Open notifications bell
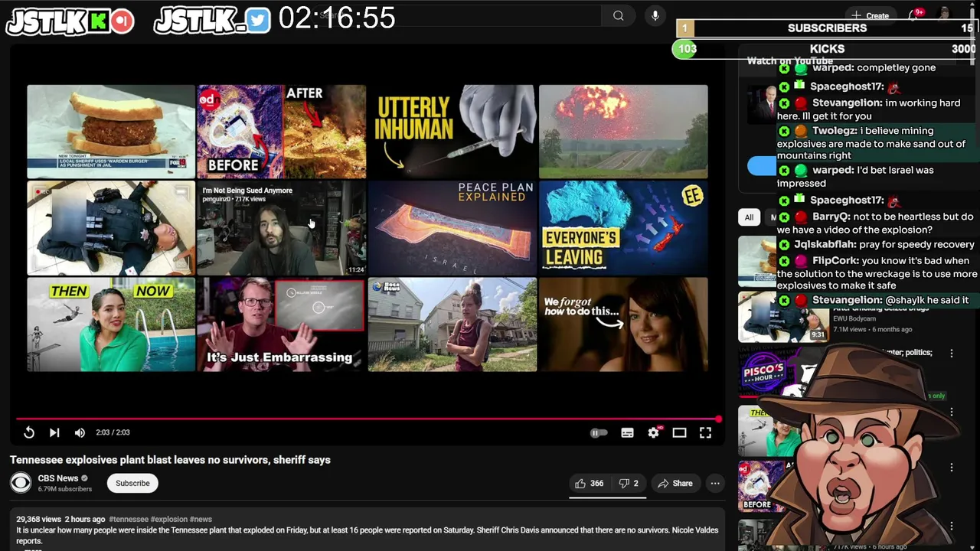This screenshot has width=980, height=551. point(913,15)
